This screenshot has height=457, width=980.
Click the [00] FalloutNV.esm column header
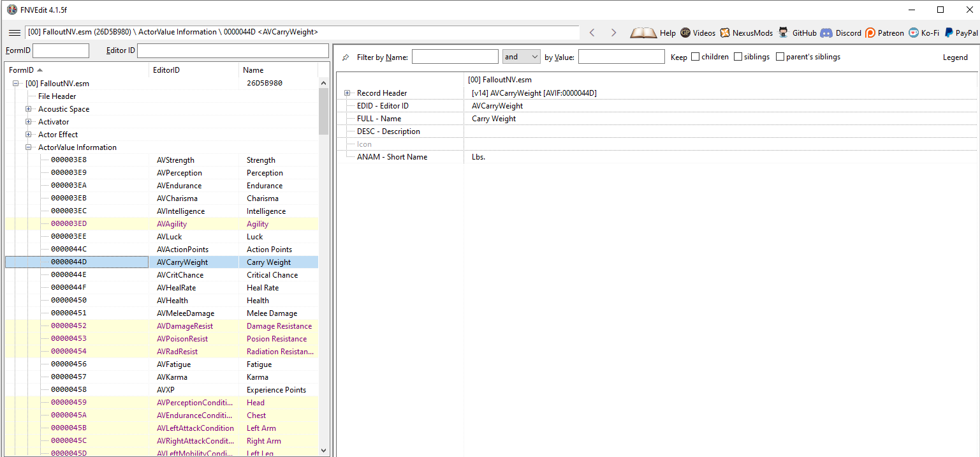click(720, 80)
